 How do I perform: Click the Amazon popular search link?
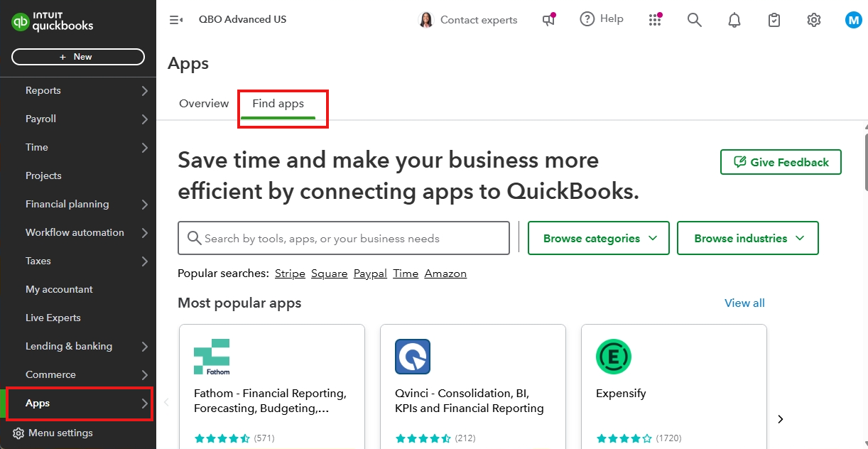click(445, 274)
